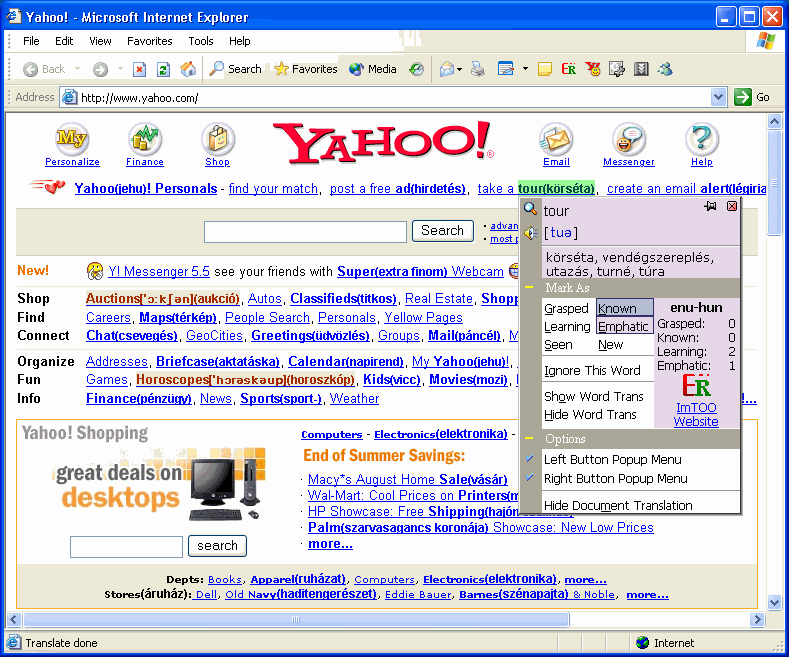
Task: Mark the word as New
Action: click(x=611, y=345)
